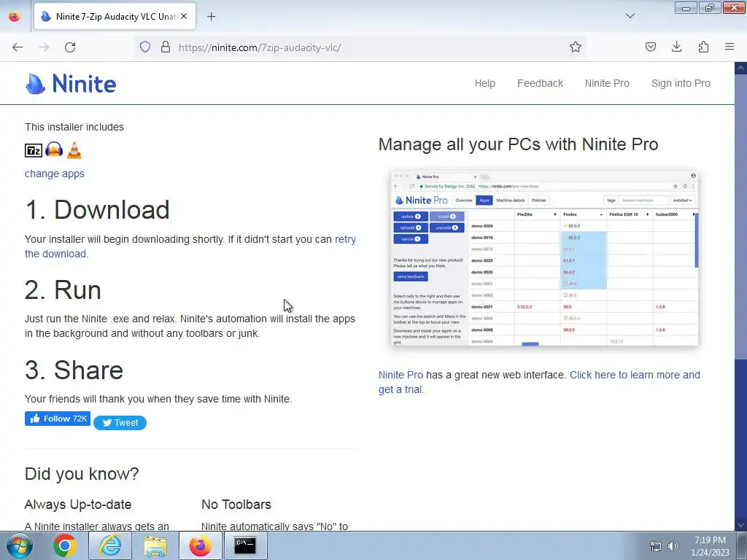The image size is (747, 560).
Task: Open the Firefox hamburger menu
Action: tap(729, 47)
